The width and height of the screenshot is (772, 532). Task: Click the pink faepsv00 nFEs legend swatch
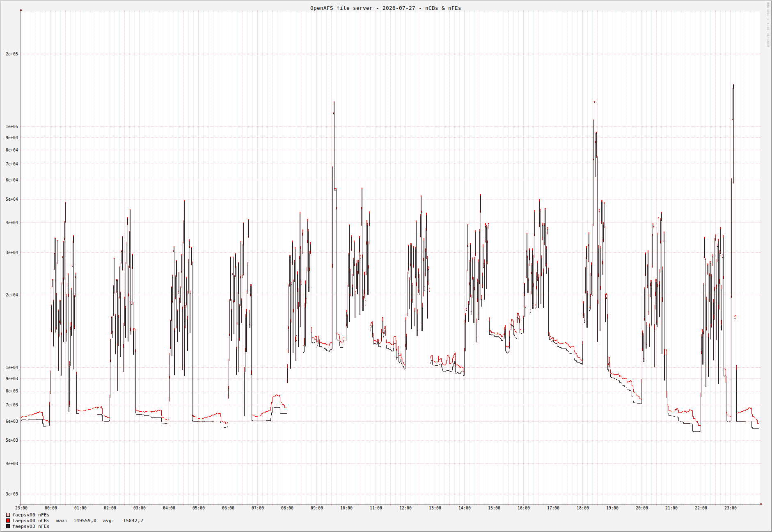[8, 515]
